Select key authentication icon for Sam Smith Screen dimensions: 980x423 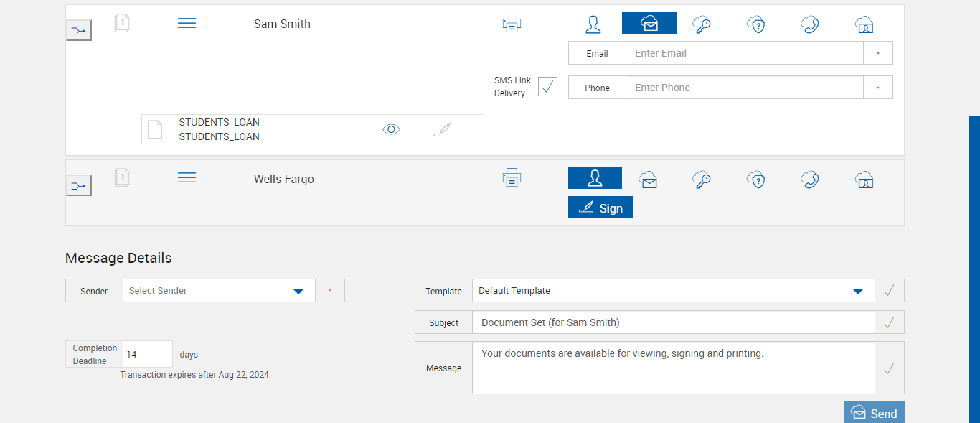702,24
